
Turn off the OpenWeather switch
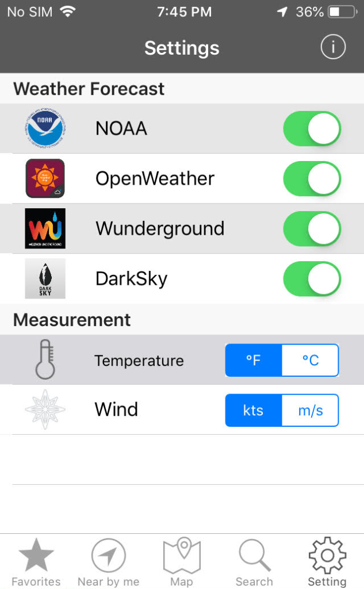click(x=312, y=178)
